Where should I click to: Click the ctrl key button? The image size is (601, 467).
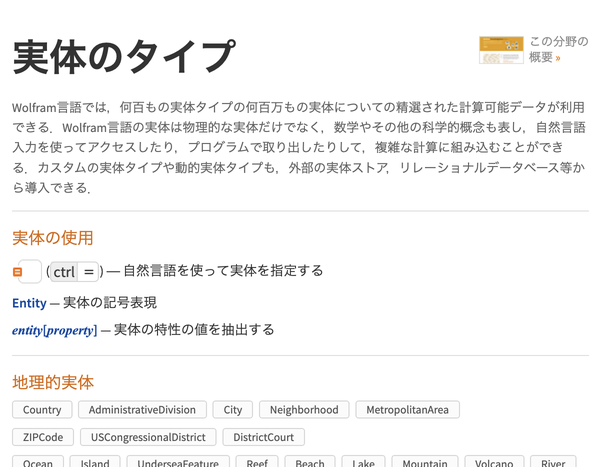click(64, 272)
